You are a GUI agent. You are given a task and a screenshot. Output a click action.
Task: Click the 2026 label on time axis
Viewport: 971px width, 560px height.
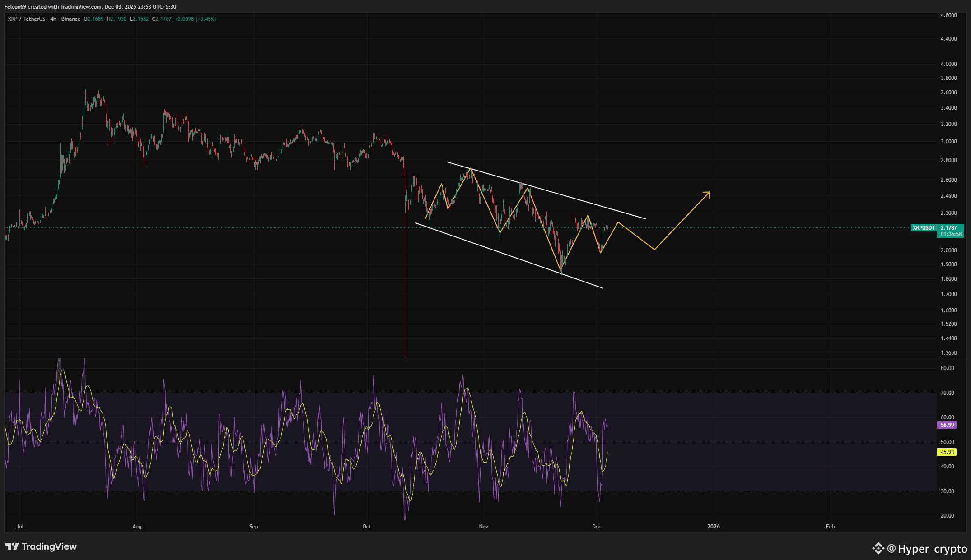click(714, 527)
